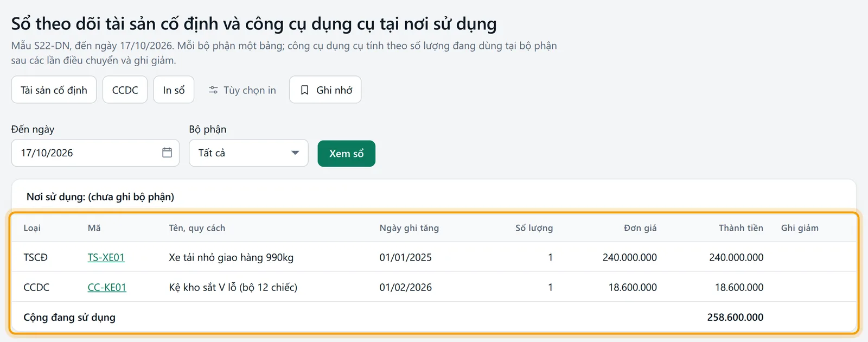Open the Bộ phận dropdown arrow

(x=295, y=153)
